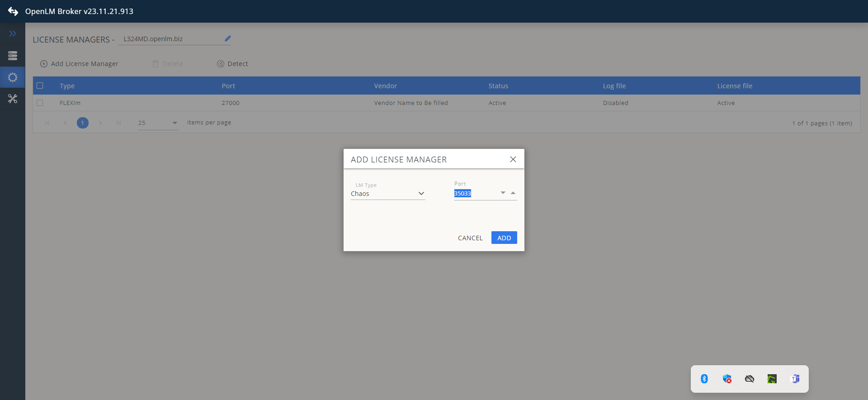Open Bluetooth from the system tray

click(x=704, y=379)
